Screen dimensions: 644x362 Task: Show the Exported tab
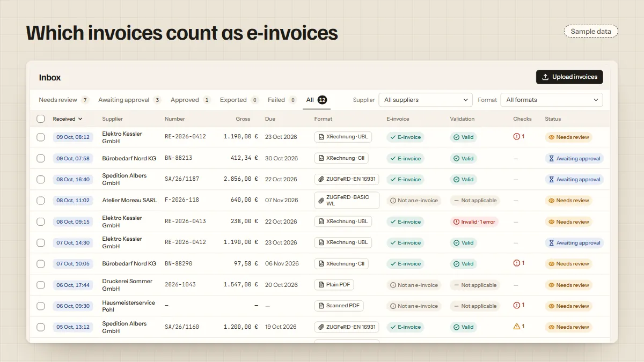(x=239, y=100)
